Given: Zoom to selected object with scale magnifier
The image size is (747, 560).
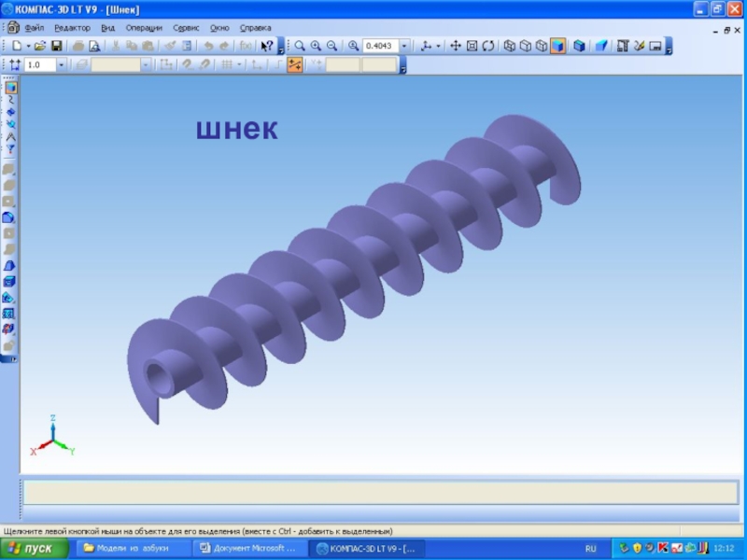Looking at the screenshot, I should [353, 46].
